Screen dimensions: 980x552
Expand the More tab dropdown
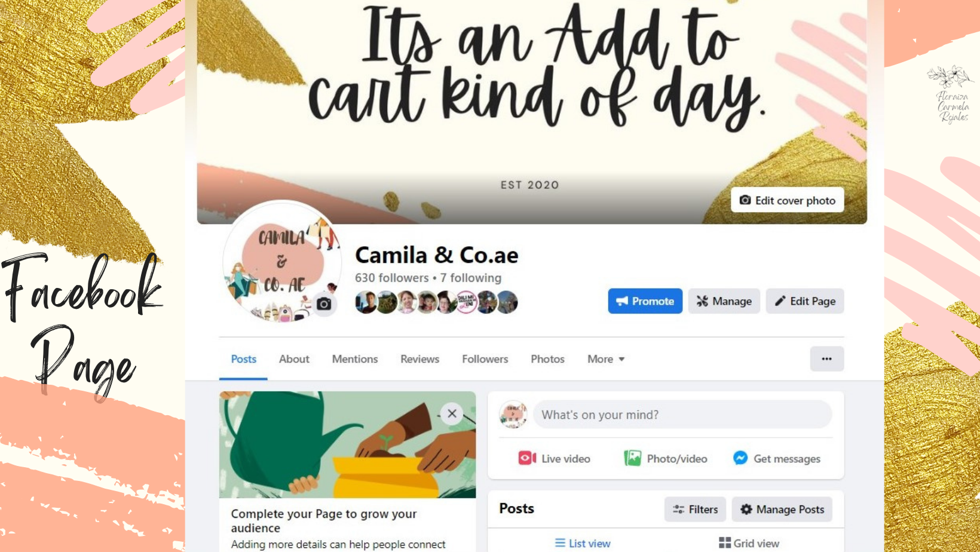point(606,359)
